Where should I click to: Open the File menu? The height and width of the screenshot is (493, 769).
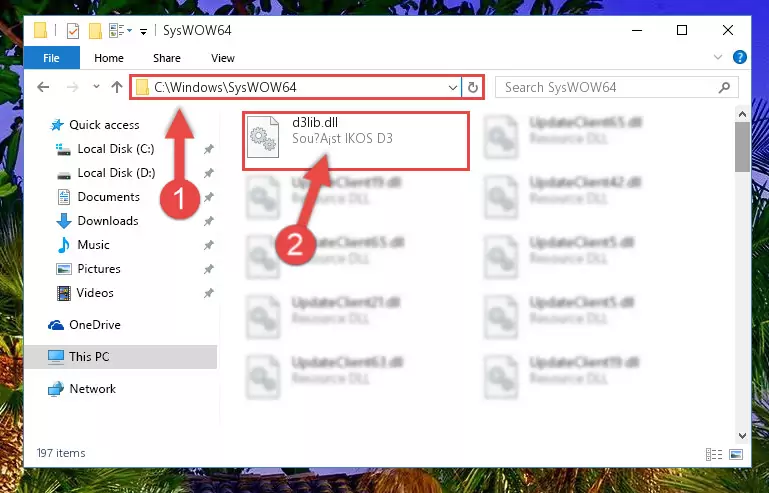click(x=51, y=58)
